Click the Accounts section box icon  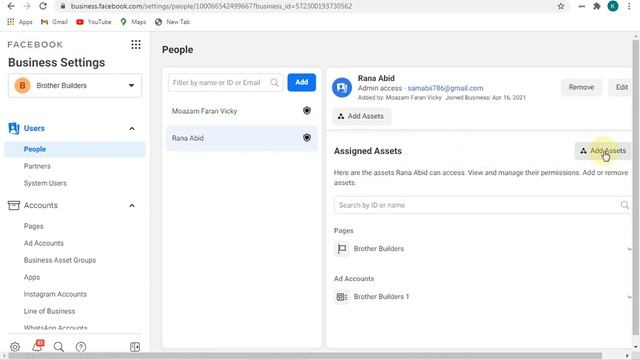(13, 205)
